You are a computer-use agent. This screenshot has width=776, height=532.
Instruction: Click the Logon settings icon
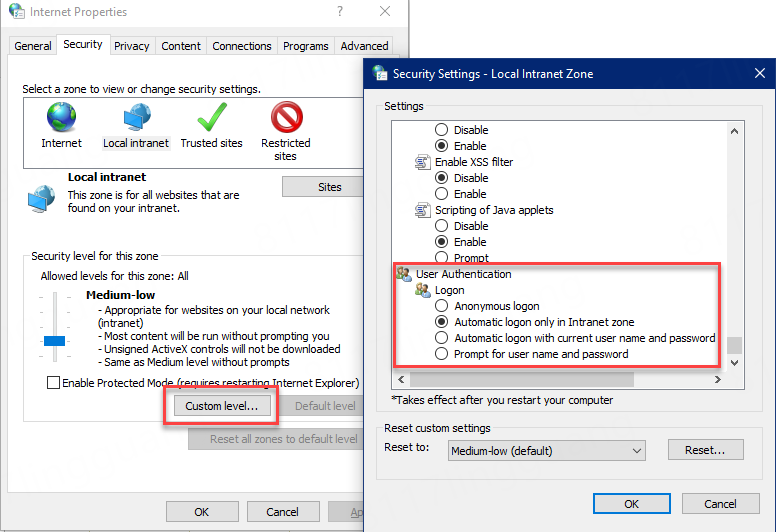click(422, 290)
